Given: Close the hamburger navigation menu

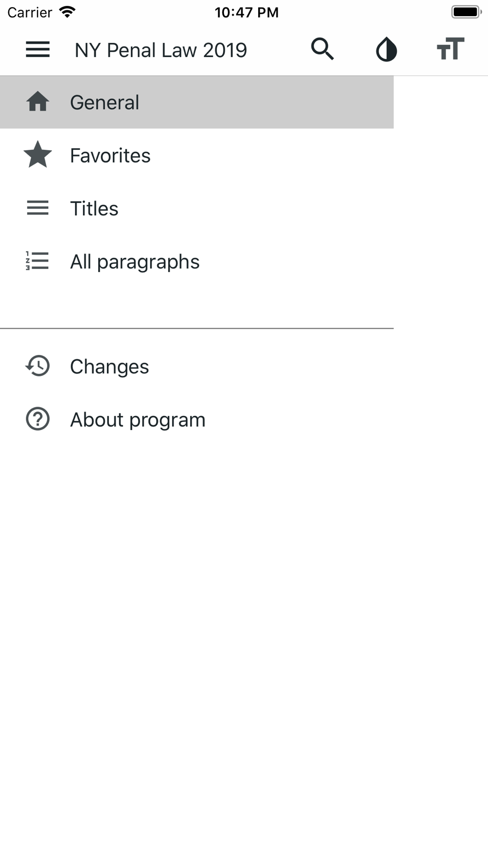Looking at the screenshot, I should [38, 49].
